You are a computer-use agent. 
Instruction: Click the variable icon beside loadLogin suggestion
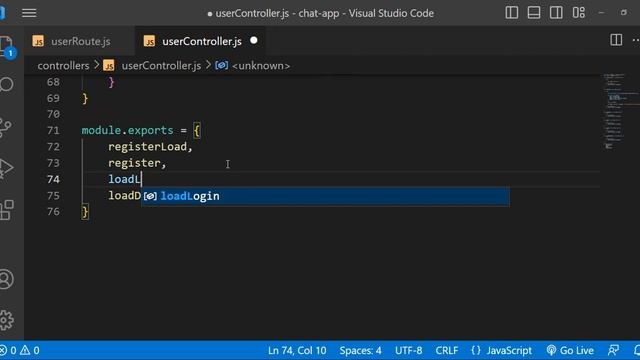pyautogui.click(x=150, y=196)
